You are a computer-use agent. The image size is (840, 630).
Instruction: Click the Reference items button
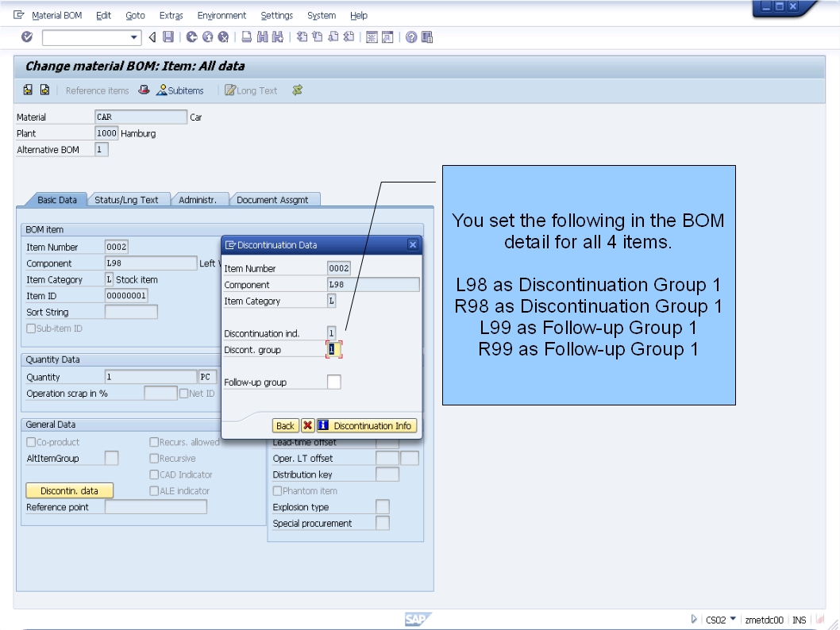97,90
